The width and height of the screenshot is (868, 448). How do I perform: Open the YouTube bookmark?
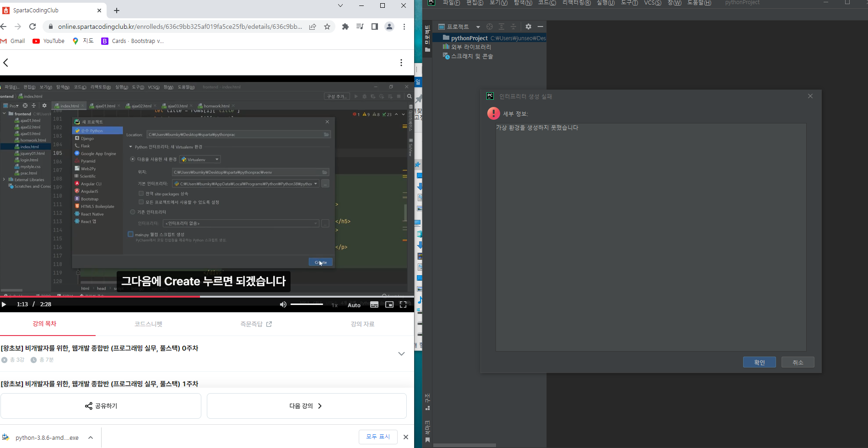[49, 41]
